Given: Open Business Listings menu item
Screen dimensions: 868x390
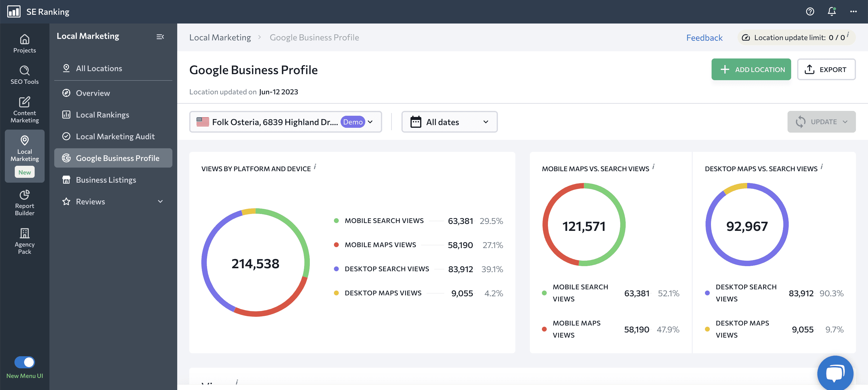Looking at the screenshot, I should coord(113,180).
